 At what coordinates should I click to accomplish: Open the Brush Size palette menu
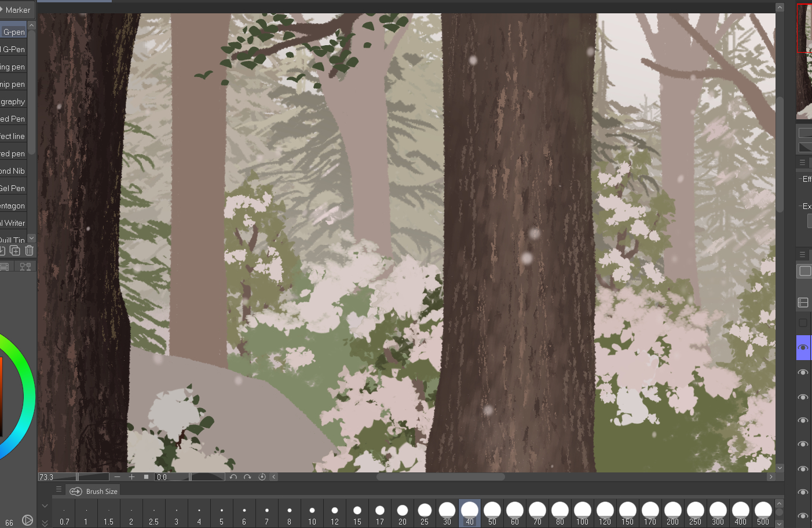[58, 490]
